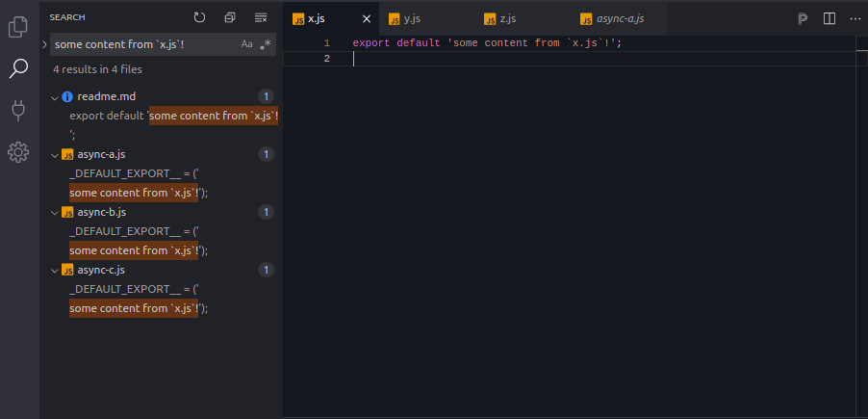The height and width of the screenshot is (419, 868).
Task: Expand the Replace field chevron
Action: coord(45,44)
